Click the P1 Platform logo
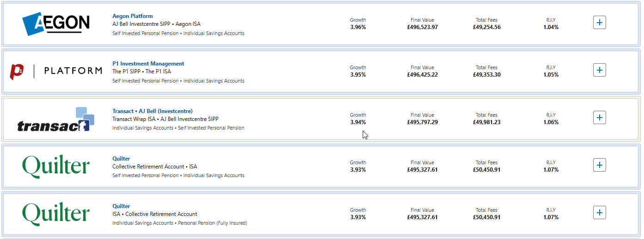The image size is (644, 239). coord(56,71)
